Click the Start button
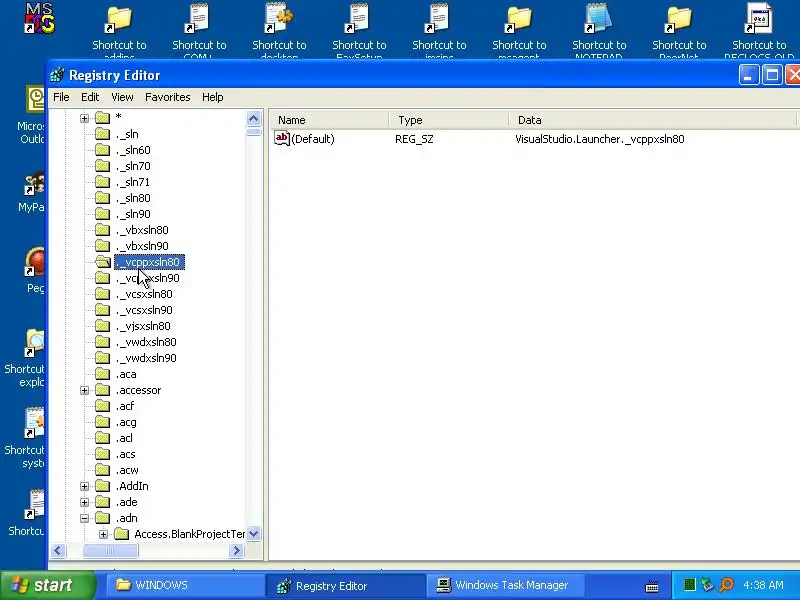The width and height of the screenshot is (800, 600). pos(47,585)
